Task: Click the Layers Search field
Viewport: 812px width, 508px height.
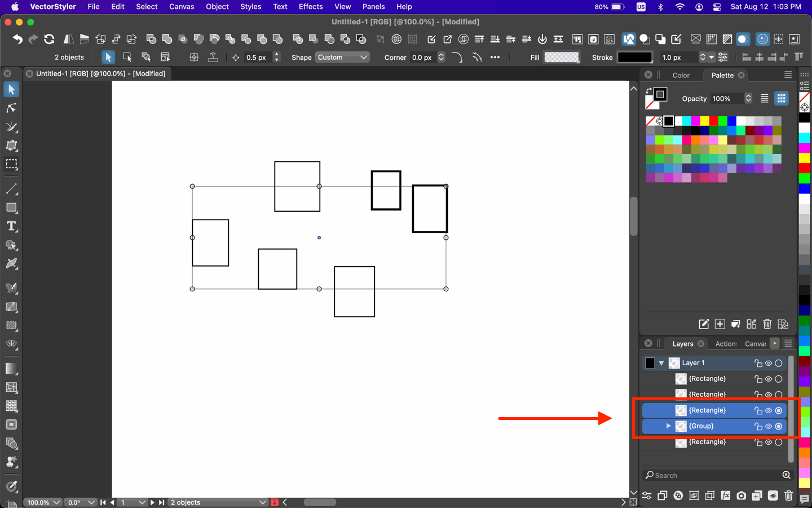Action: pos(713,475)
